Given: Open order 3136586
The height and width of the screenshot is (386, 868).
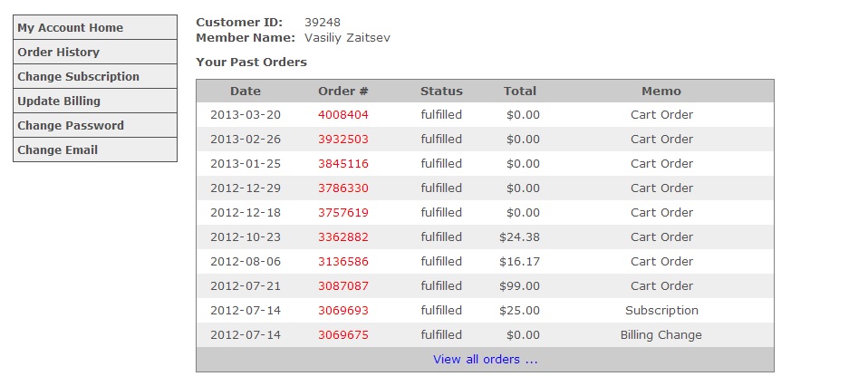Looking at the screenshot, I should (x=343, y=262).
